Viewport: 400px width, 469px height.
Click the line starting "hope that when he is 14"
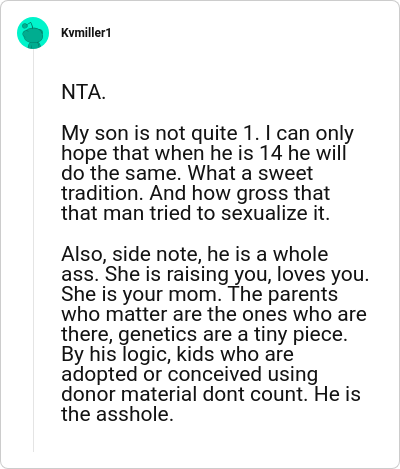coord(204,153)
